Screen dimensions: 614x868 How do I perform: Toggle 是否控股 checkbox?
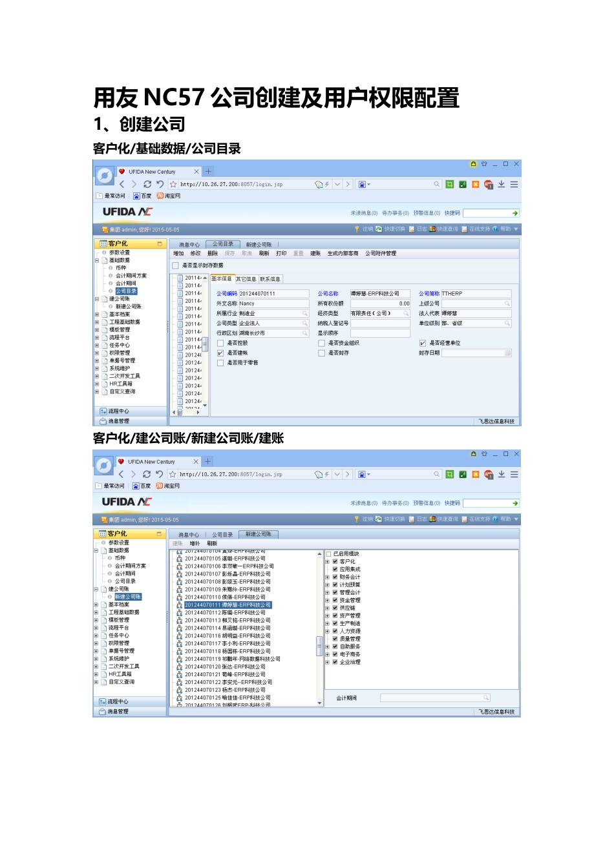220,344
